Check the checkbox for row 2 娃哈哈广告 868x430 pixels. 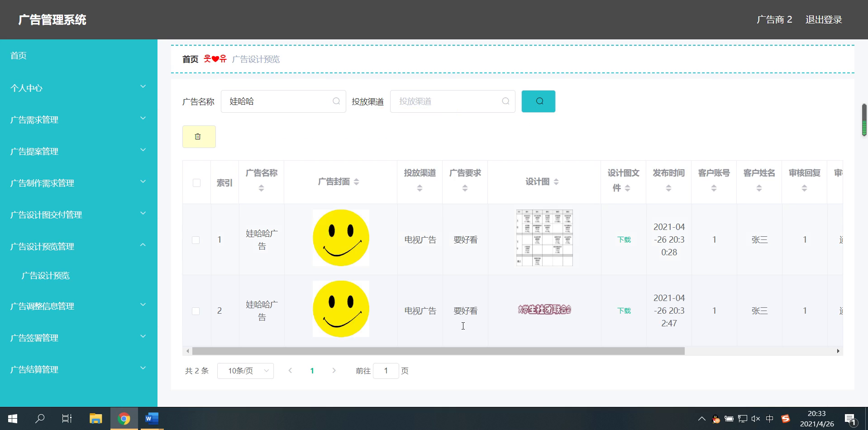coord(196,311)
